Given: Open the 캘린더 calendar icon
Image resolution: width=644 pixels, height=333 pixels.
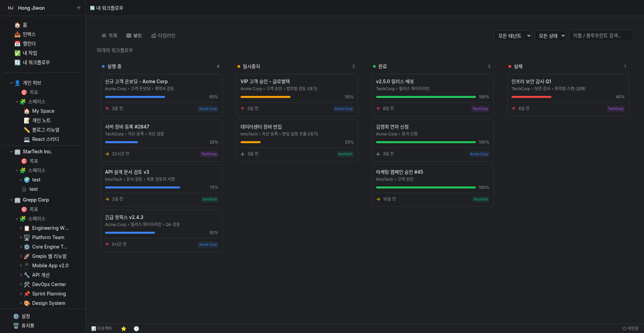Looking at the screenshot, I should click(x=17, y=44).
